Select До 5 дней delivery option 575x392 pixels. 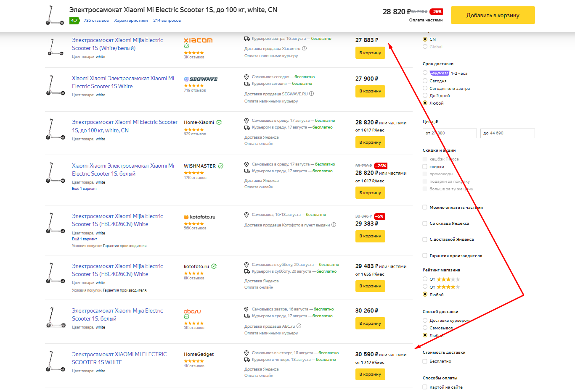(x=425, y=95)
